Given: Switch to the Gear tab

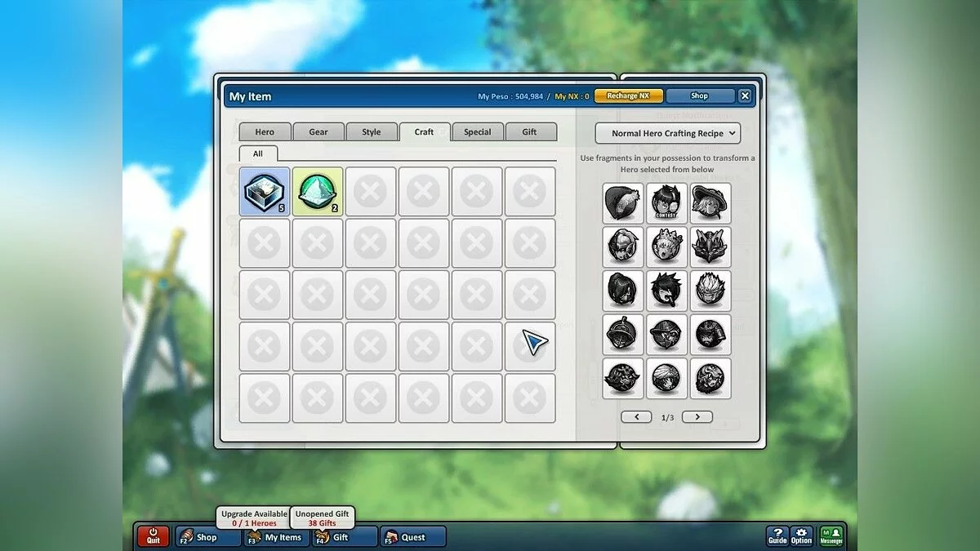Looking at the screenshot, I should pos(318,132).
